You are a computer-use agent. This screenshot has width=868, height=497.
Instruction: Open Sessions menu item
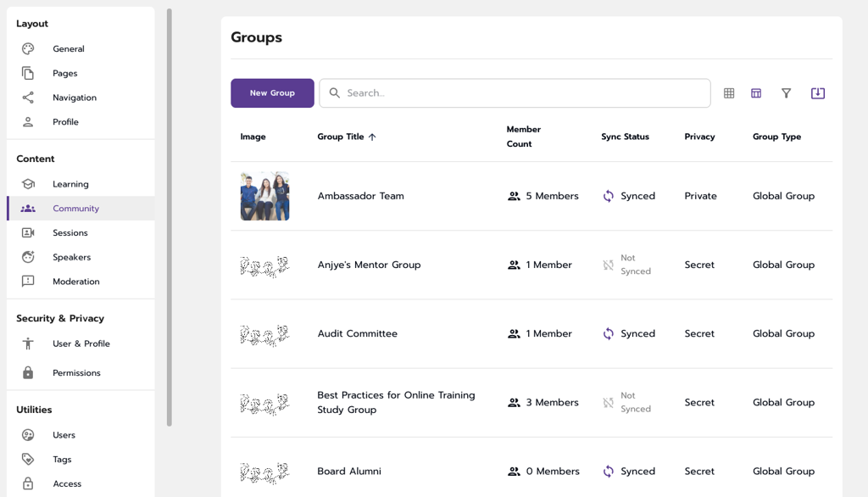click(x=81, y=232)
